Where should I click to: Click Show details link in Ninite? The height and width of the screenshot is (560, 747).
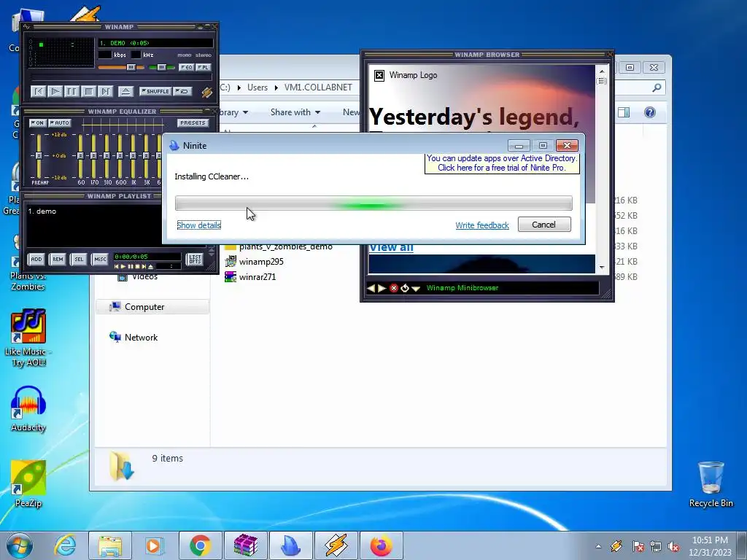(x=198, y=225)
